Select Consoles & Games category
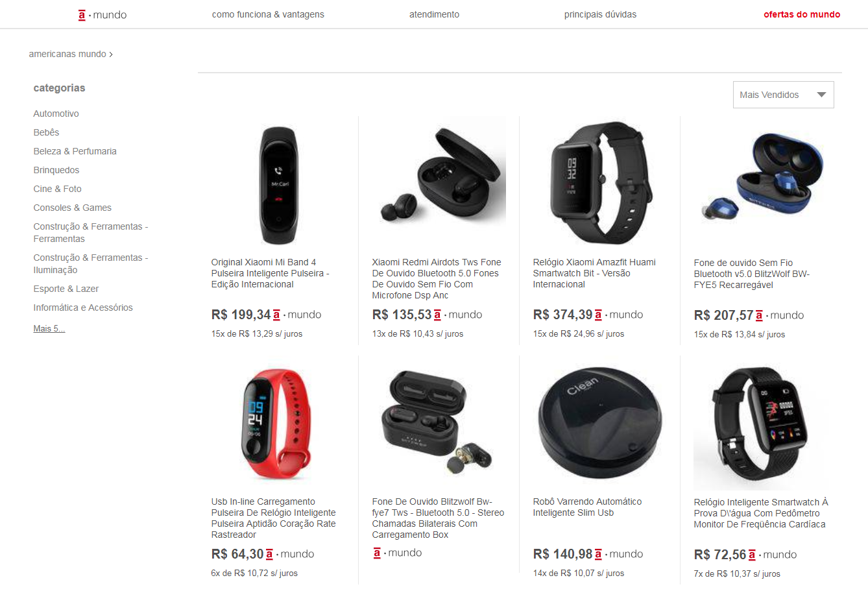Image resolution: width=868 pixels, height=591 pixels. coord(73,208)
